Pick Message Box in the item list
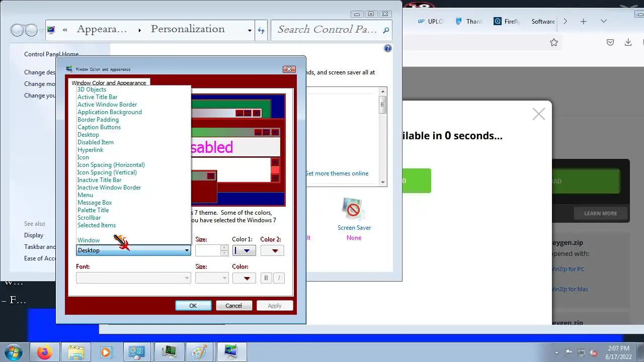Screen dimensions: 644x362 (x=95, y=203)
